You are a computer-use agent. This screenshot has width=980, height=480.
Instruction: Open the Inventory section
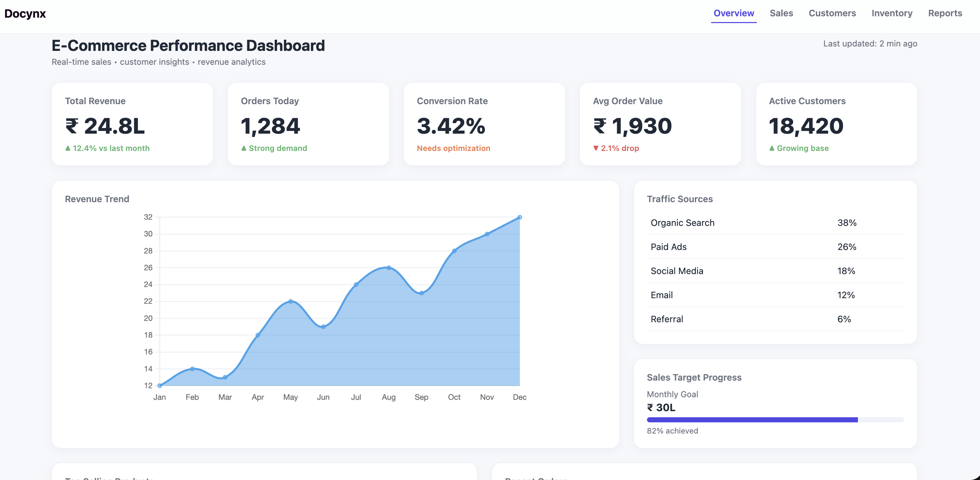point(892,13)
